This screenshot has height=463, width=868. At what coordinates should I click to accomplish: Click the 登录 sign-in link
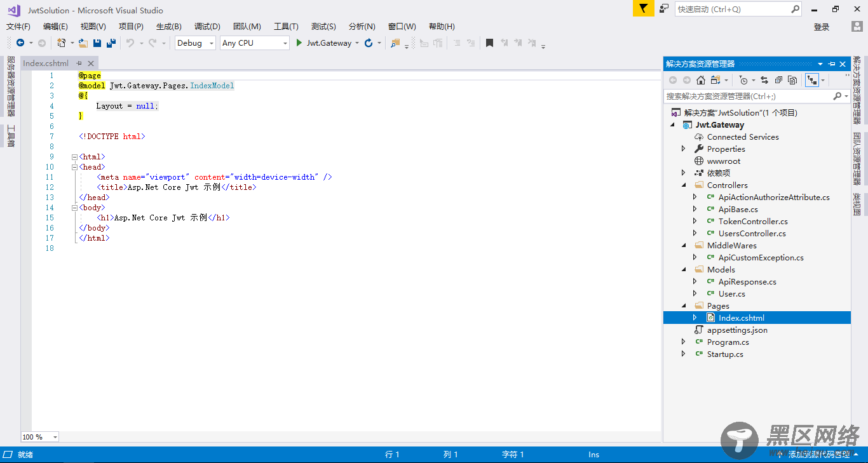click(822, 27)
